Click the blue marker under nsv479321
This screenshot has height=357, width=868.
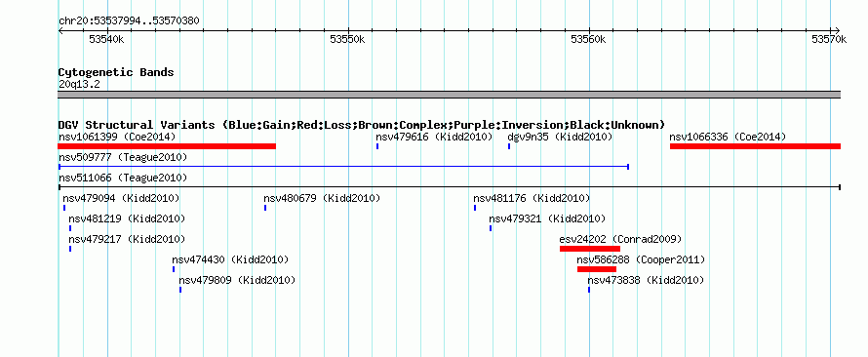tap(491, 228)
